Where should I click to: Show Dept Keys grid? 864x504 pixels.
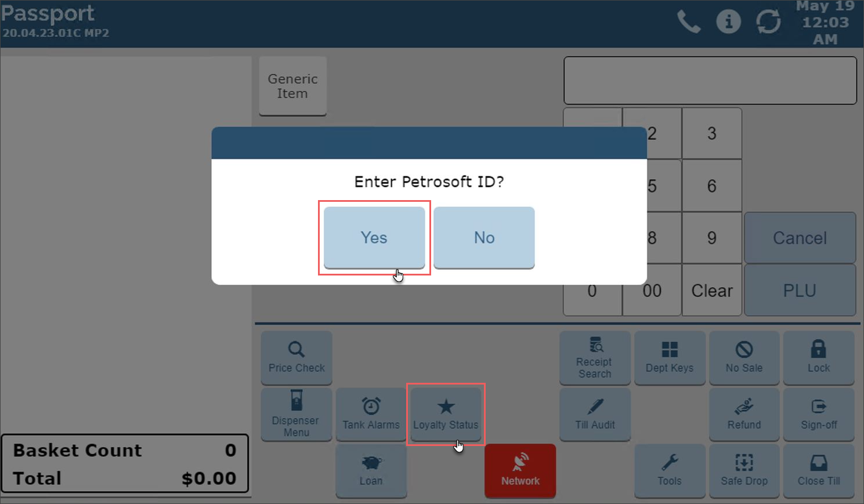[670, 357]
